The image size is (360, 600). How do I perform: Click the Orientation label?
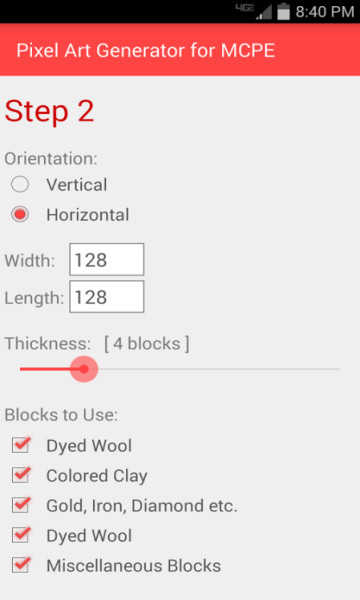click(x=51, y=158)
